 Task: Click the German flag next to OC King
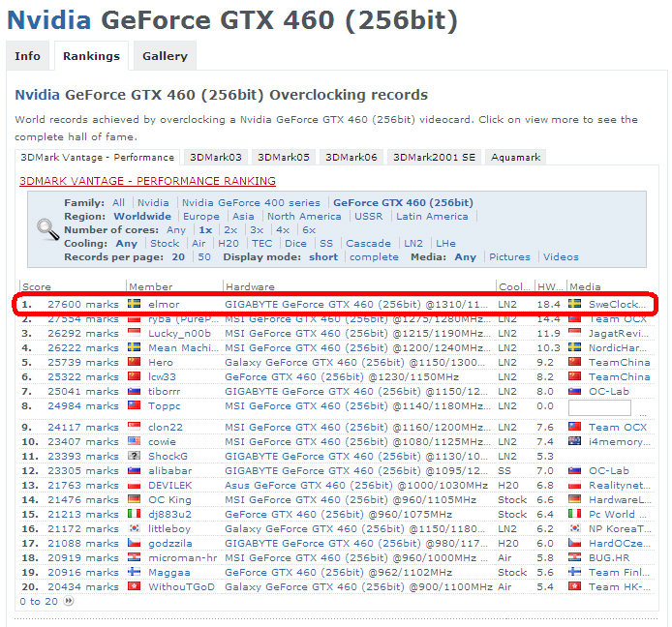coord(135,499)
